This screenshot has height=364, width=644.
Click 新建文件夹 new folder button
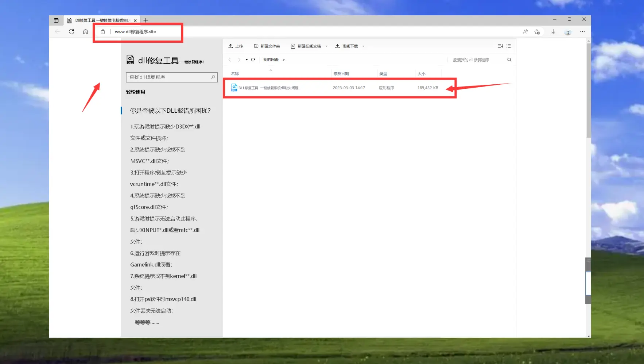[x=267, y=46]
